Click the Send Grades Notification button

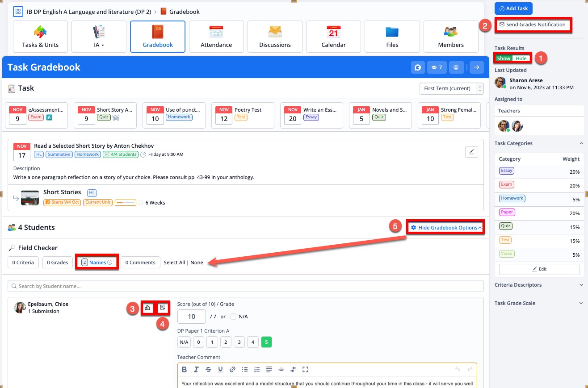point(533,25)
